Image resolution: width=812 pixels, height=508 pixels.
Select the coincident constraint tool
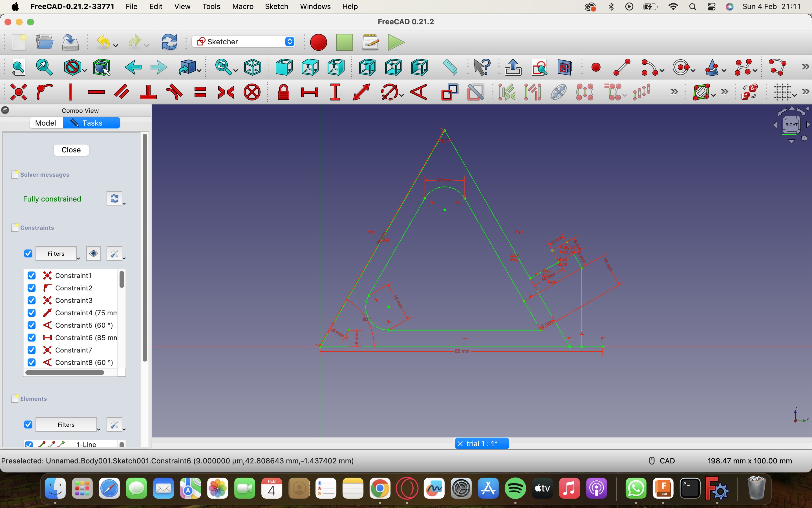point(18,92)
